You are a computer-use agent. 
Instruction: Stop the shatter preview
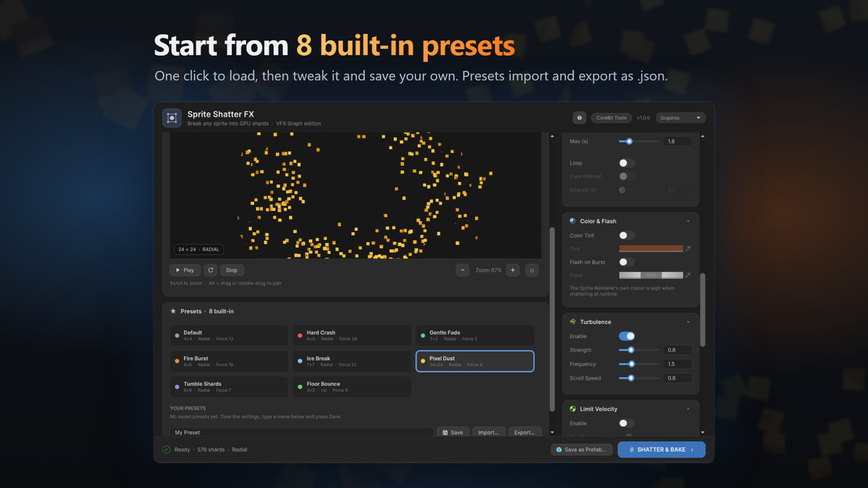[x=231, y=270]
